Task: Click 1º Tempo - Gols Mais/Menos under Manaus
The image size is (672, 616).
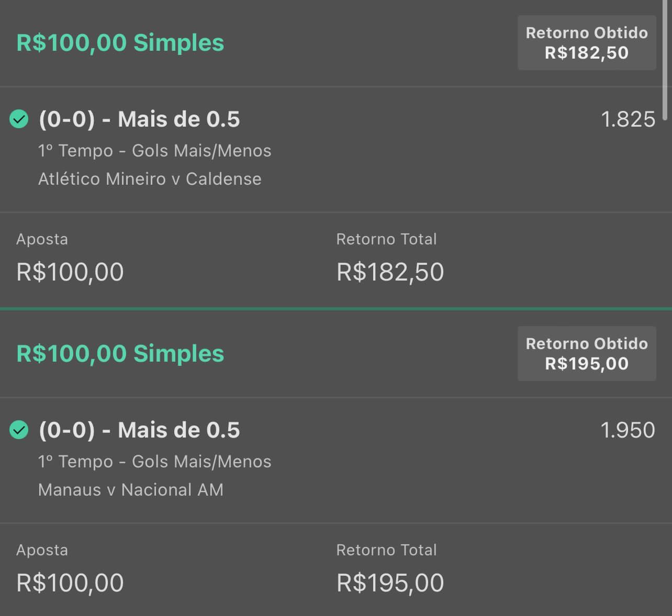Action: [155, 462]
